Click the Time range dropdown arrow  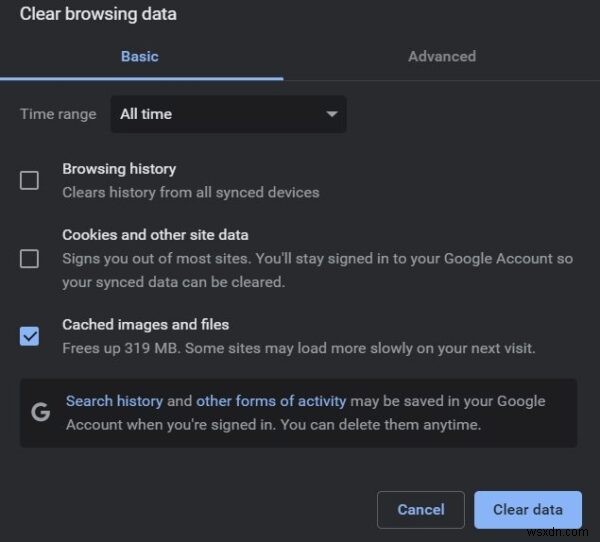click(x=332, y=114)
